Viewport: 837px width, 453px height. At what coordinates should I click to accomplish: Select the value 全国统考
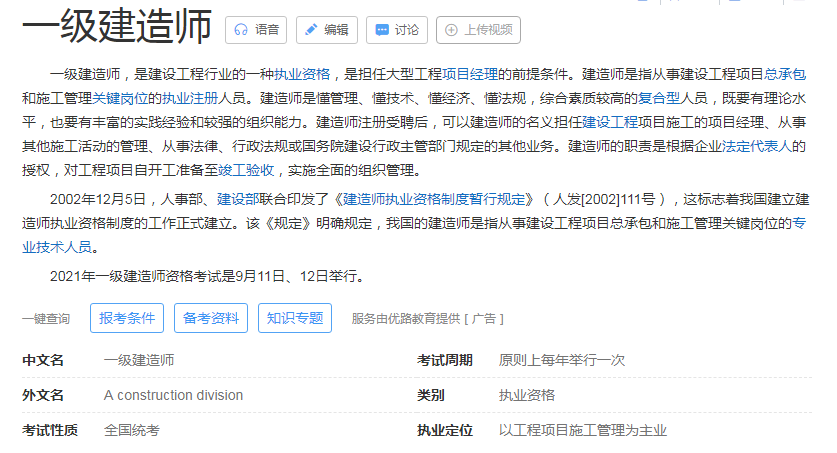tap(132, 431)
